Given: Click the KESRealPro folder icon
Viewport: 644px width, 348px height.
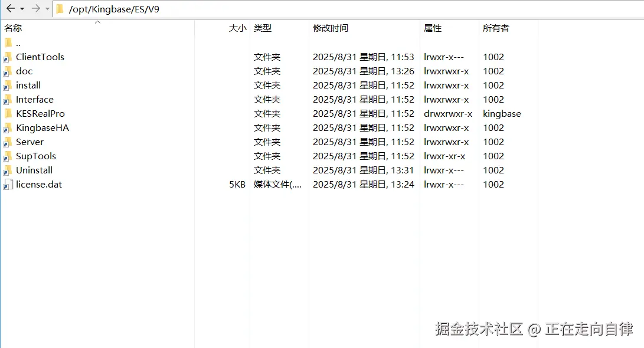Looking at the screenshot, I should click(x=8, y=113).
